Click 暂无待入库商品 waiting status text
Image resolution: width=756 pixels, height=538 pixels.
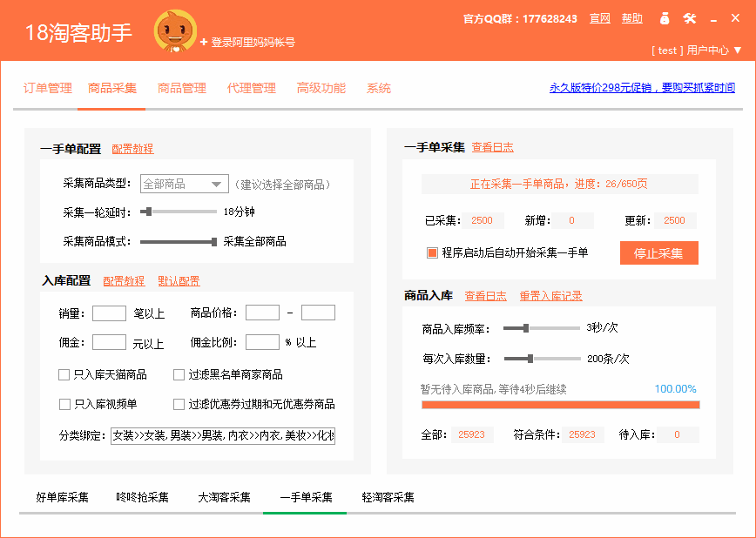pos(493,389)
